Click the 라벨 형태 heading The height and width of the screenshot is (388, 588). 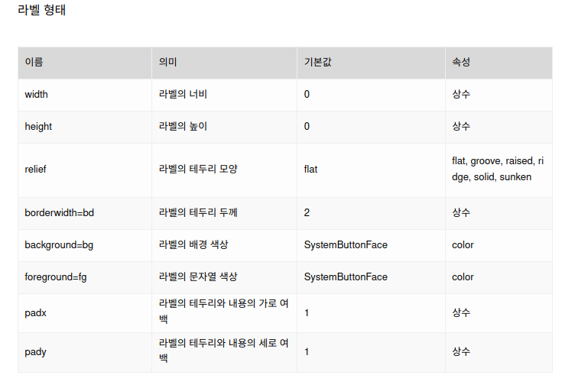(x=41, y=10)
